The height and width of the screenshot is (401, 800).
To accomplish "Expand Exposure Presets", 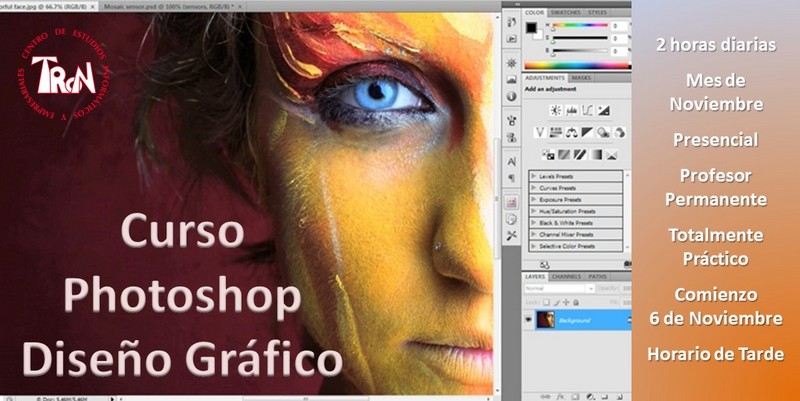I will [534, 199].
